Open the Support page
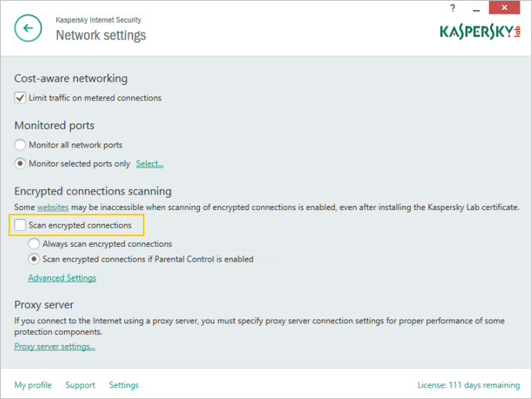 point(80,385)
